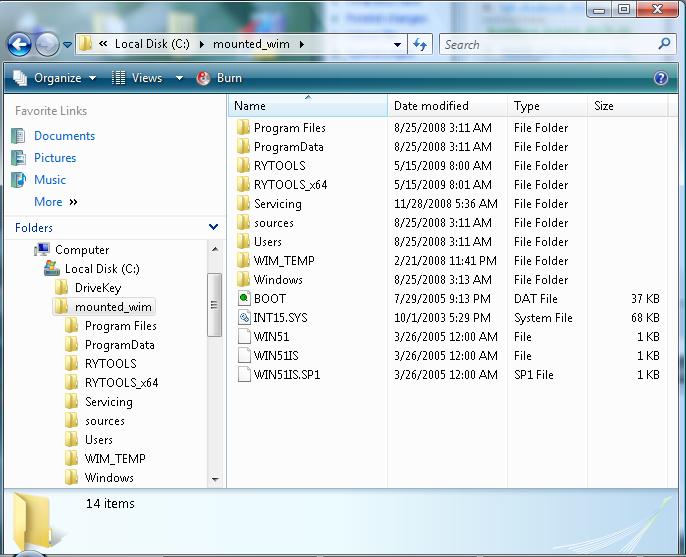Image resolution: width=686 pixels, height=557 pixels.
Task: Click Local Disk (C:) in address bar
Action: click(x=152, y=44)
